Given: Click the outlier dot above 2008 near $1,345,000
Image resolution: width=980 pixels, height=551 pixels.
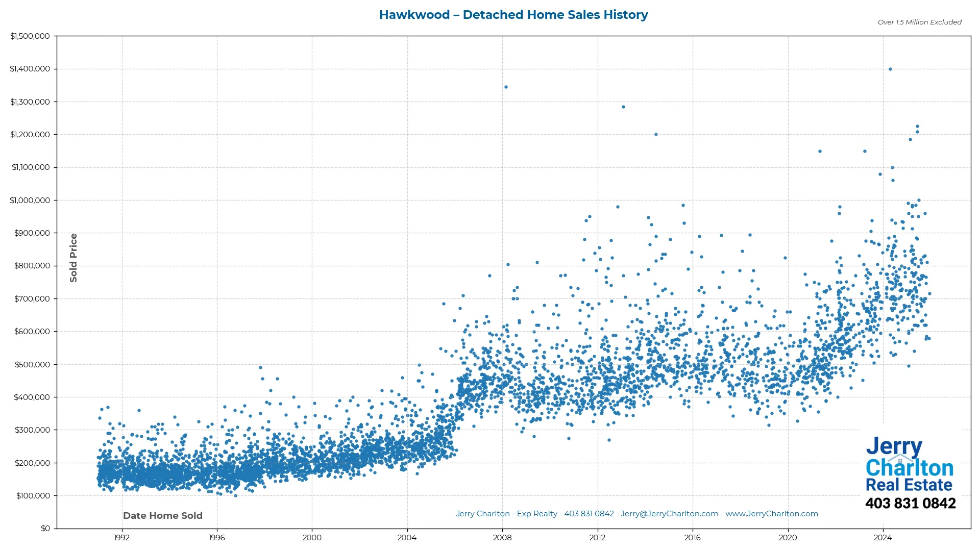Looking at the screenshot, I should 506,87.
